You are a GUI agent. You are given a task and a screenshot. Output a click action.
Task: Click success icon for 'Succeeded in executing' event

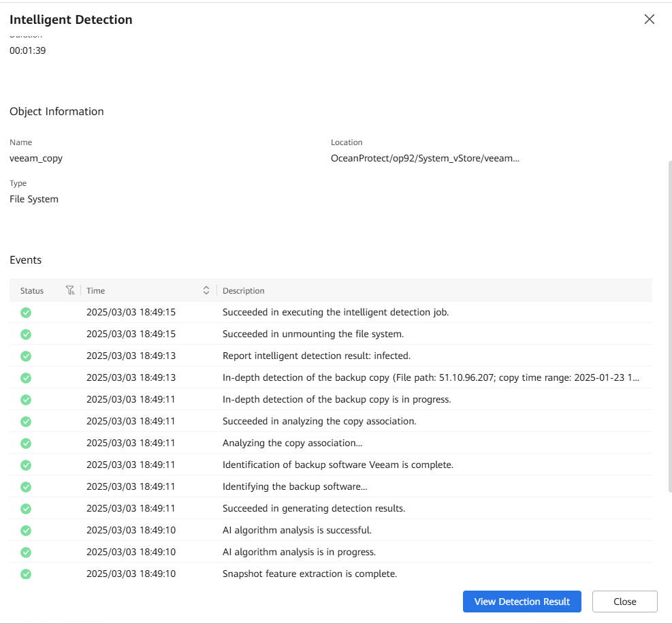click(x=26, y=313)
